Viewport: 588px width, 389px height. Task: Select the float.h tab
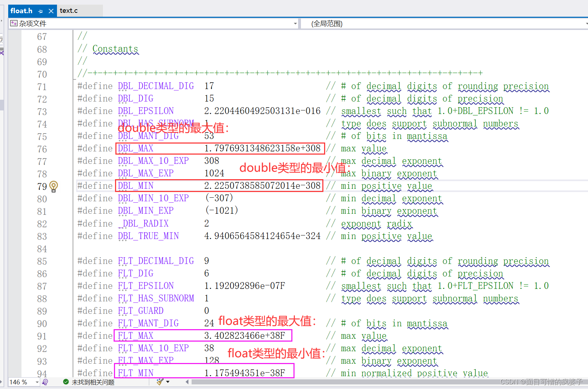point(21,11)
